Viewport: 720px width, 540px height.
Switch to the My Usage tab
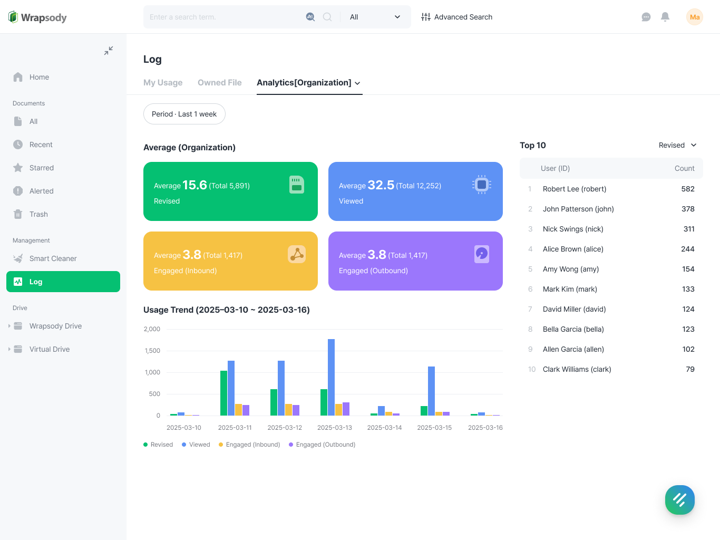pos(163,83)
